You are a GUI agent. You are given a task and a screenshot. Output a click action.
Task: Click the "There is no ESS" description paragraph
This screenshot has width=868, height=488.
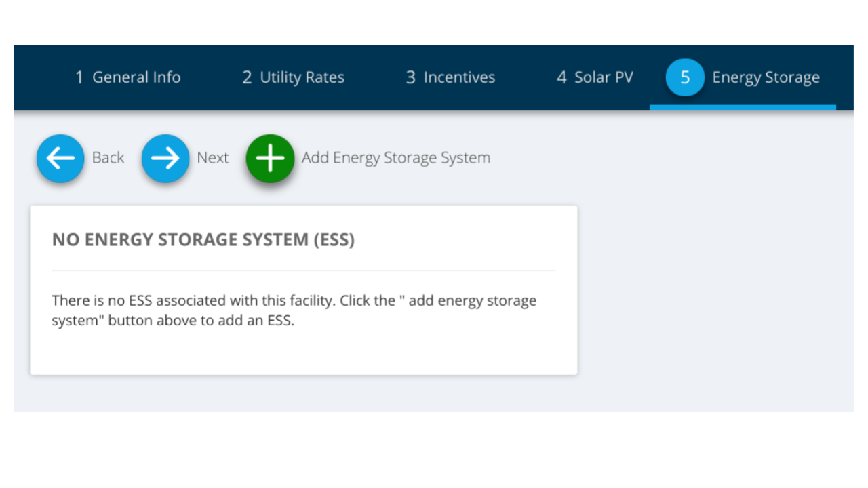click(x=294, y=310)
